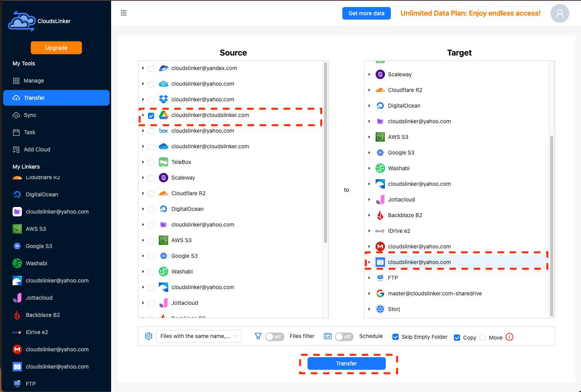Click TeleBox icon in Source list
The image size is (581, 392).
coord(164,162)
